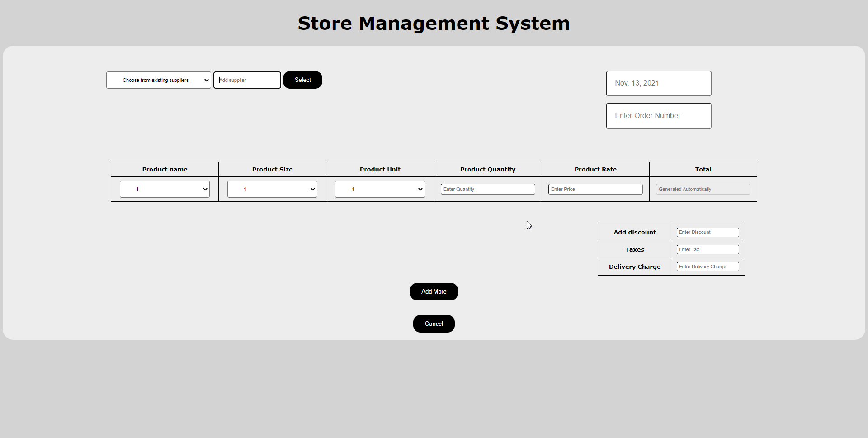The image size is (868, 438).
Task: Click the Add supplier text field
Action: tap(247, 80)
